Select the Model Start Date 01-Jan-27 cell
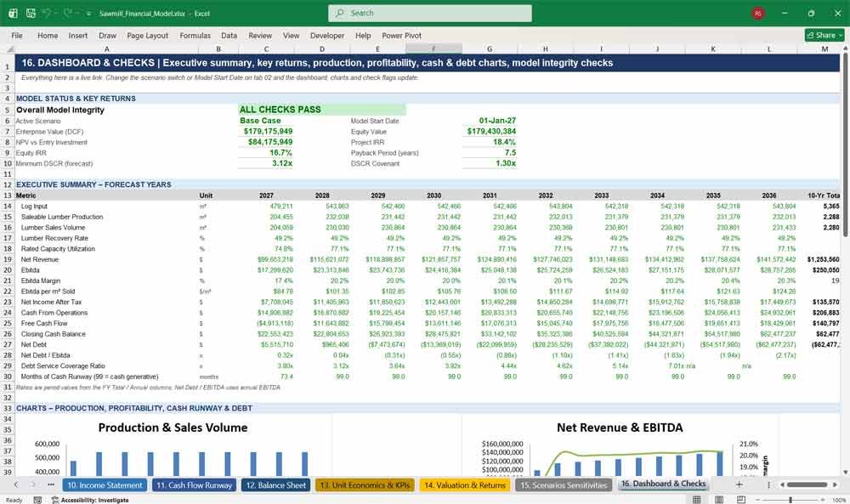The height and width of the screenshot is (504, 850). point(490,121)
